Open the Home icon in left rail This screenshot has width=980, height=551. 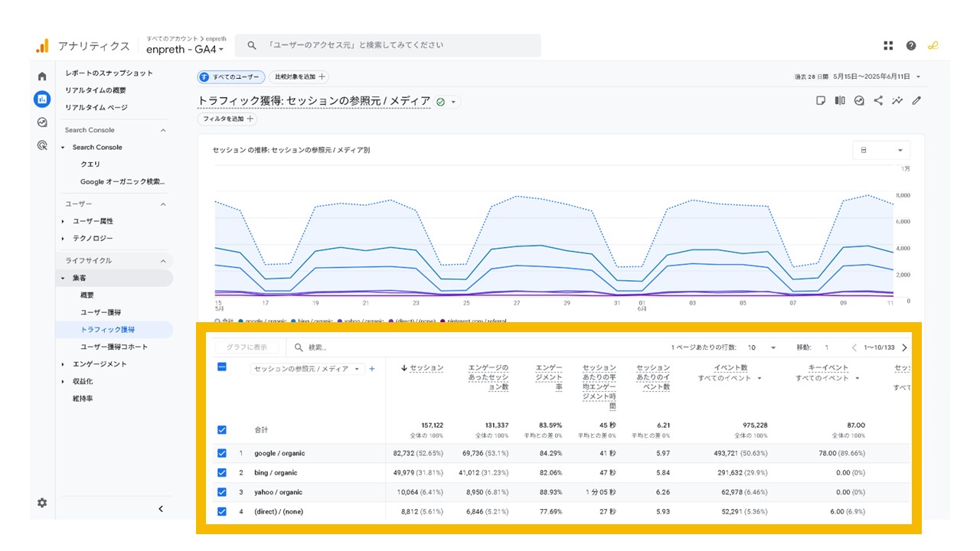point(42,77)
